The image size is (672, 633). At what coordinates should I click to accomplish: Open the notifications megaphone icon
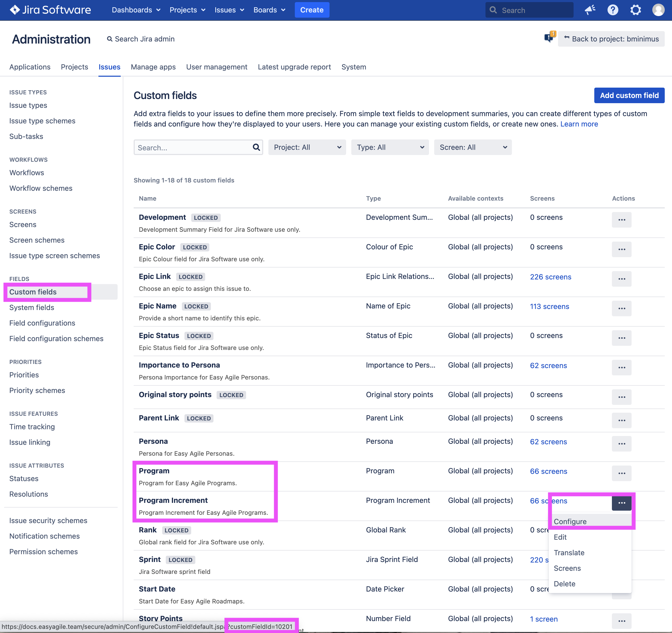[x=590, y=10]
